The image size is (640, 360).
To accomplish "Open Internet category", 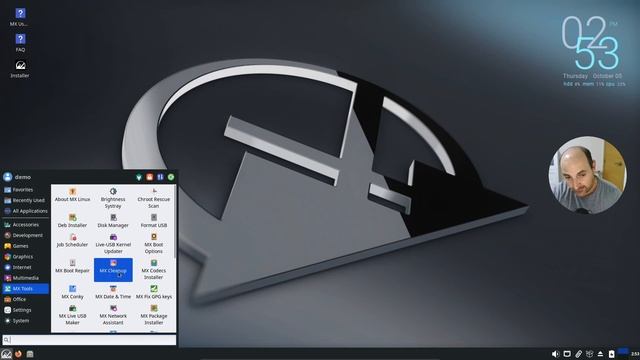I will click(25, 267).
